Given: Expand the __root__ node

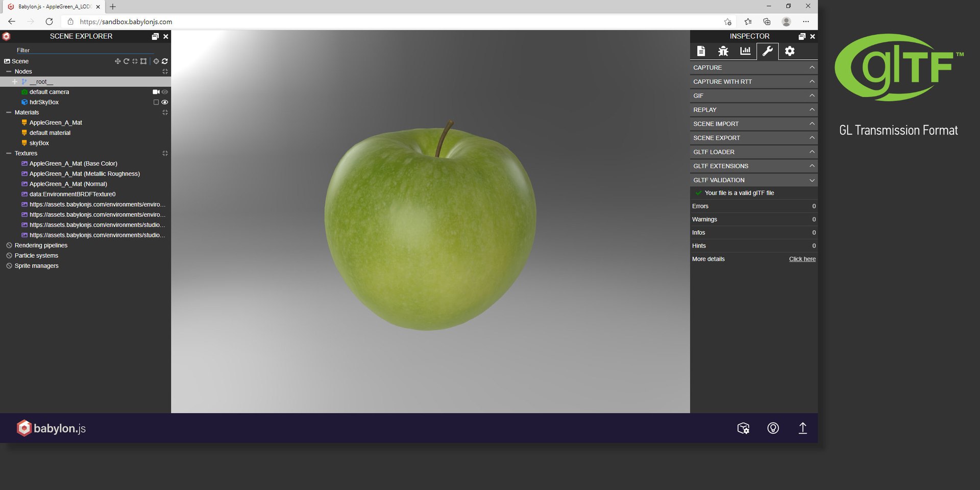Looking at the screenshot, I should (x=15, y=82).
